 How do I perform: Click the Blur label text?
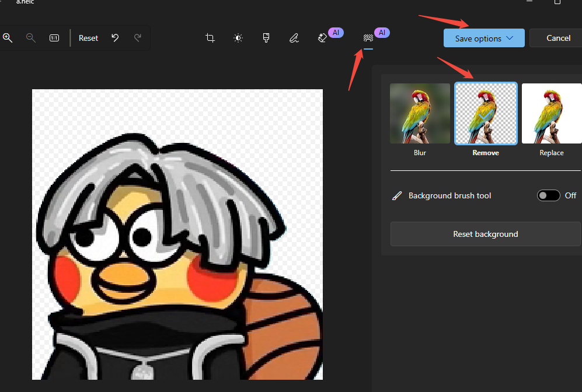click(x=420, y=153)
